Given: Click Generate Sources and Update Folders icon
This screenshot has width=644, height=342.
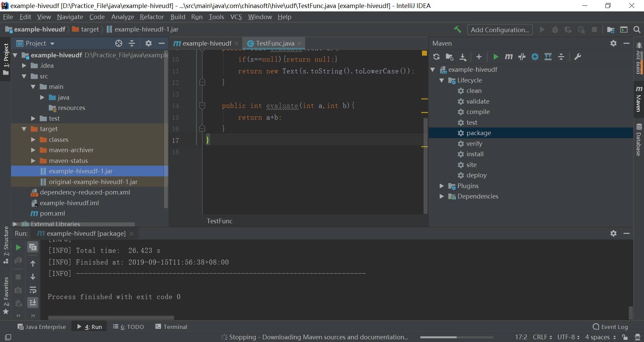Looking at the screenshot, I should (x=449, y=57).
